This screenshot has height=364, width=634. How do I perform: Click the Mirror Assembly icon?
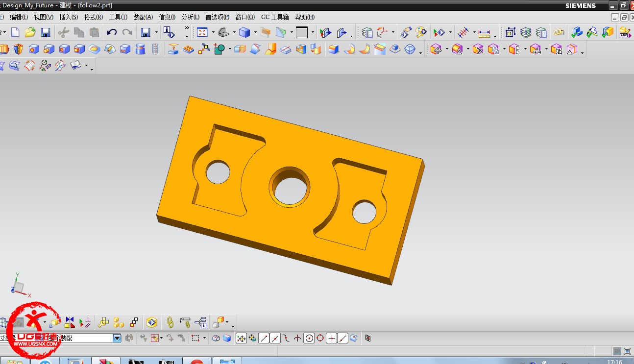point(70,322)
